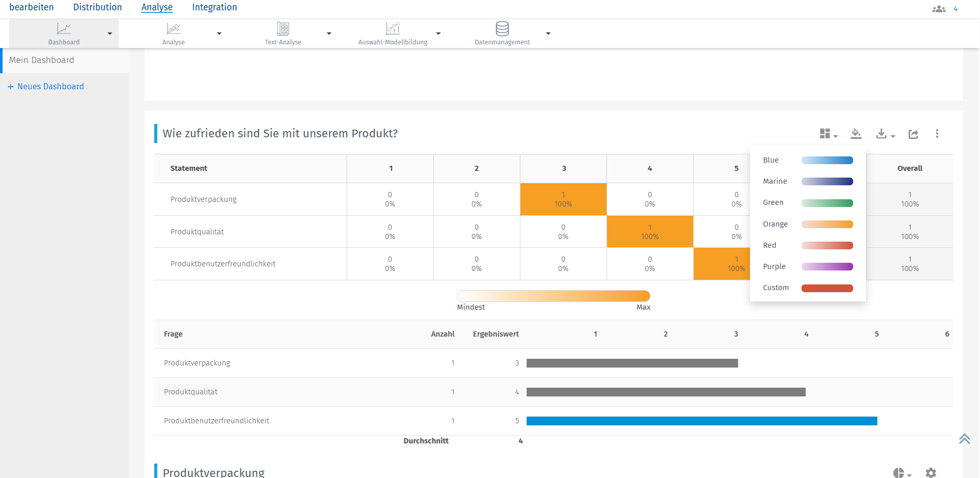
Task: Open the three-dot more options menu
Action: coord(937,134)
